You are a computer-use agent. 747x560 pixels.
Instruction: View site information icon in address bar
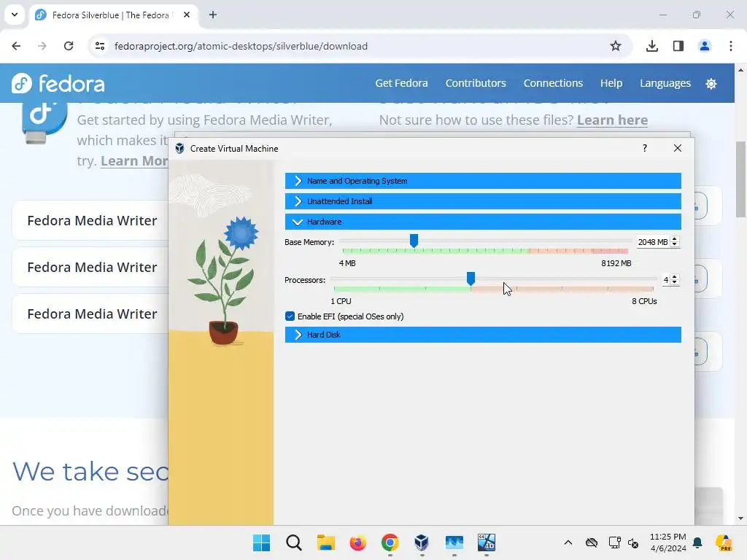tap(99, 46)
